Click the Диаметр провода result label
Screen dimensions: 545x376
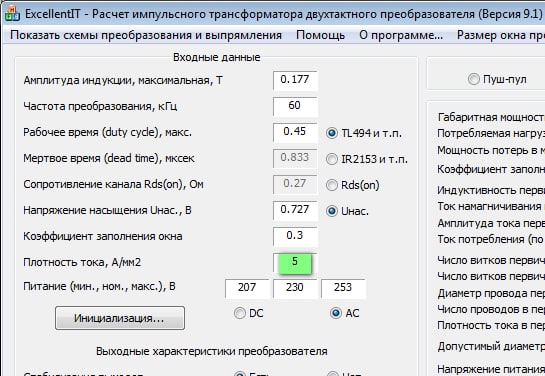click(x=491, y=293)
